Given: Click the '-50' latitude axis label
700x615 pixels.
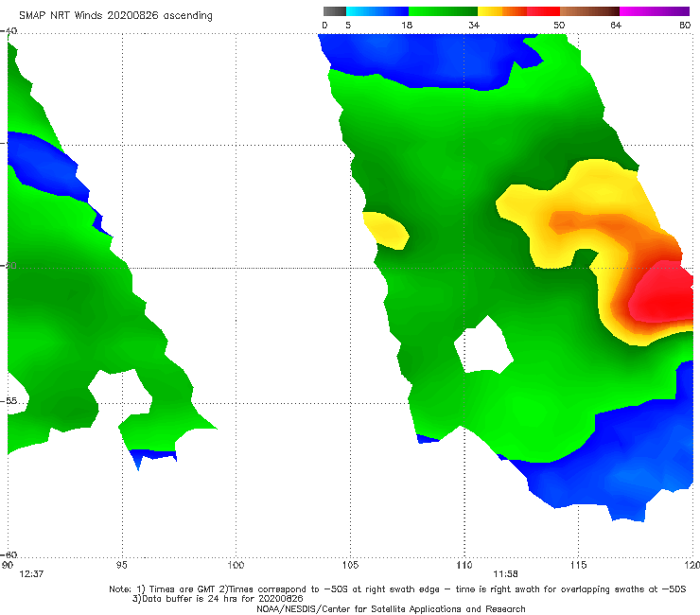Looking at the screenshot, I should [x=9, y=265].
